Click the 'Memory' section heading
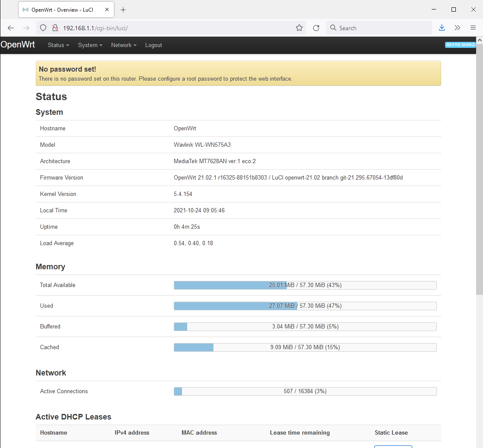Screen dimensions: 483x448 [50, 267]
